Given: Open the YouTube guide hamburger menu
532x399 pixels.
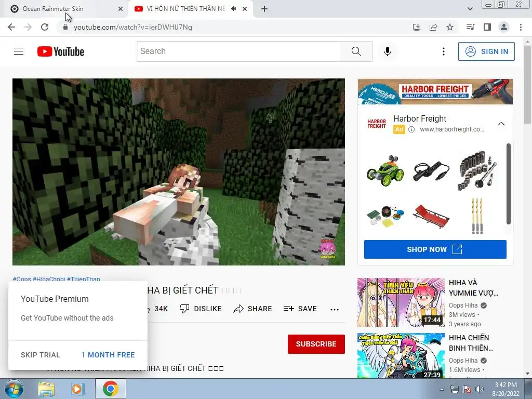Looking at the screenshot, I should [19, 51].
